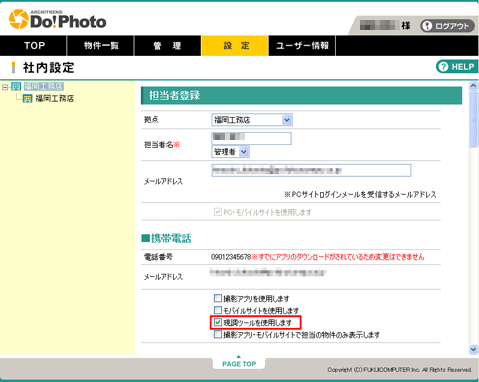This screenshot has height=382, width=479.
Task: Open the 管理者 role dropdown
Action: 230,152
